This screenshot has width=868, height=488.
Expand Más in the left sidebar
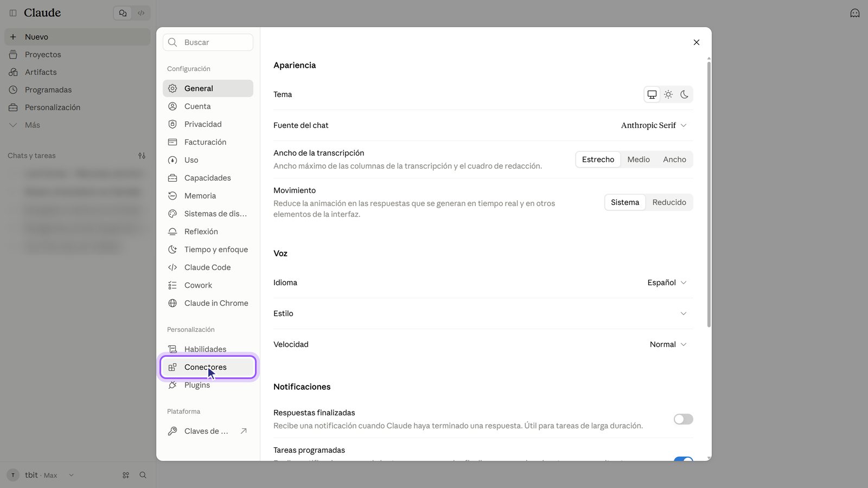coord(77,125)
